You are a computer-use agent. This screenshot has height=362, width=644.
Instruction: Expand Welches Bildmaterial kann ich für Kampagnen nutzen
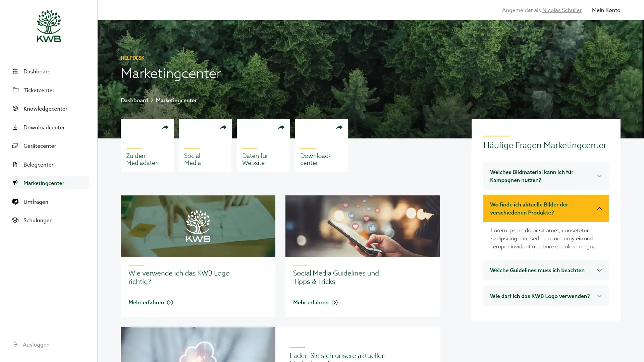coord(546,176)
